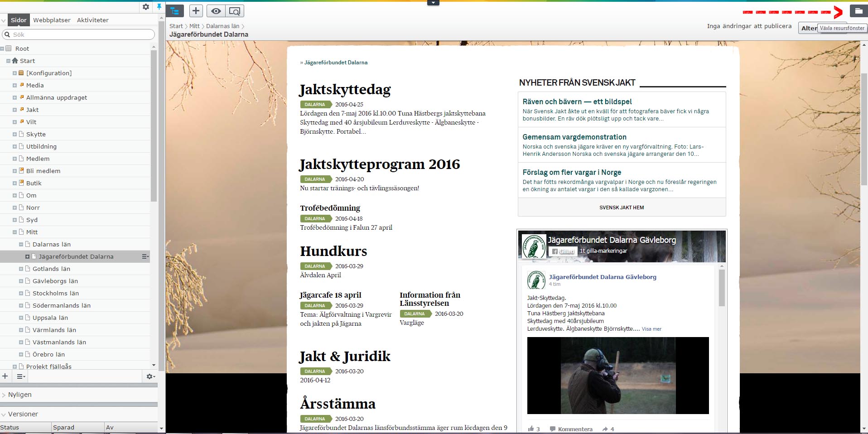Collapse the Mitt tree node
This screenshot has height=434, width=868.
tap(14, 232)
